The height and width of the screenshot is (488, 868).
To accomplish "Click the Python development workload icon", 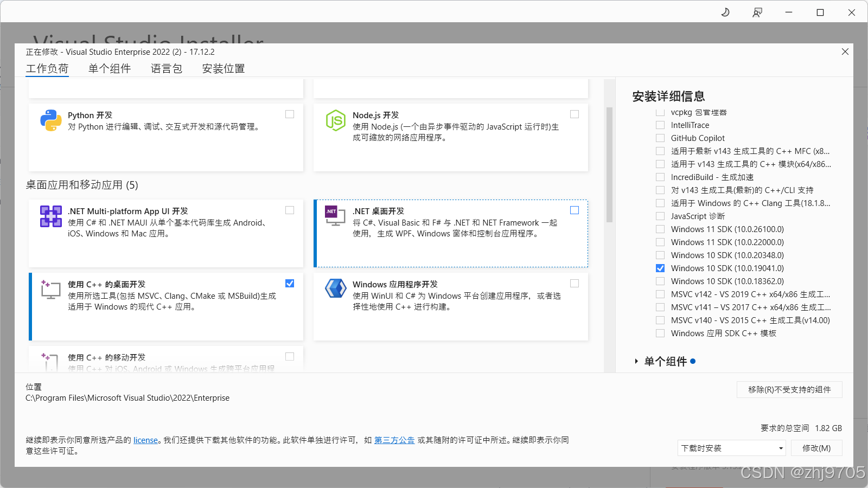I will (x=51, y=120).
